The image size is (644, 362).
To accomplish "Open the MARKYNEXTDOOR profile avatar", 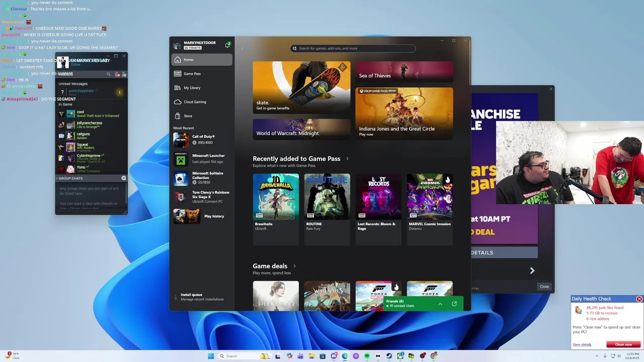I will pos(177,45).
